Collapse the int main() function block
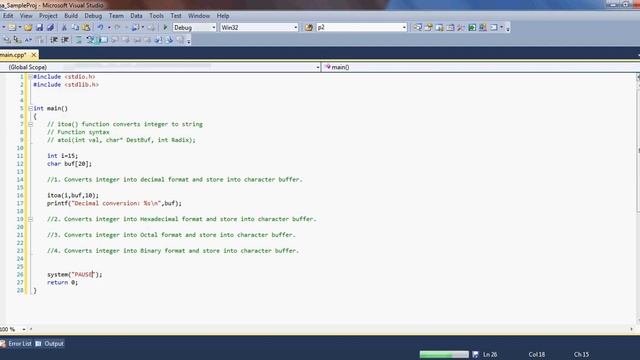640x360 pixels. [30, 109]
